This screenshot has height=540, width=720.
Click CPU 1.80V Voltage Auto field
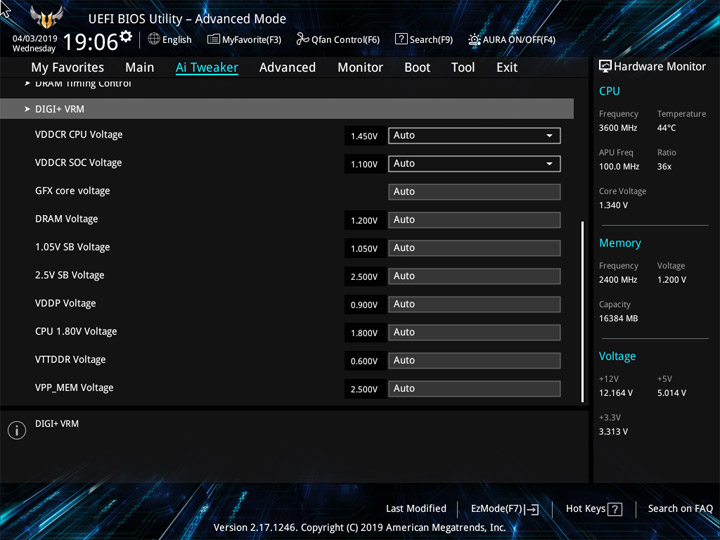tap(474, 332)
